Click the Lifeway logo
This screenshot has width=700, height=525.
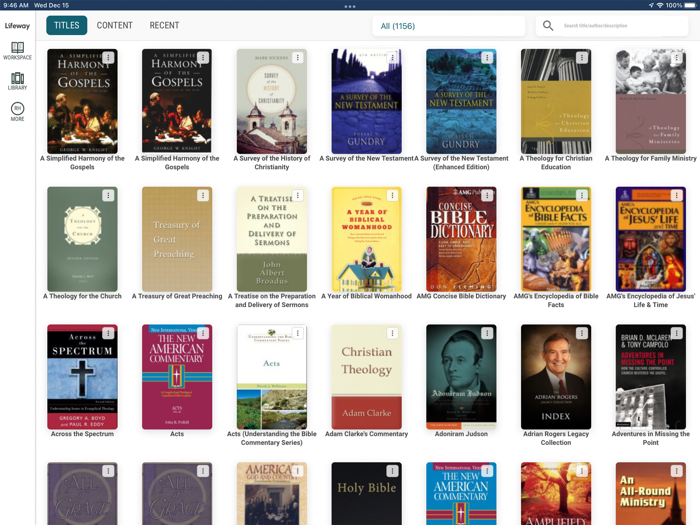(x=17, y=25)
